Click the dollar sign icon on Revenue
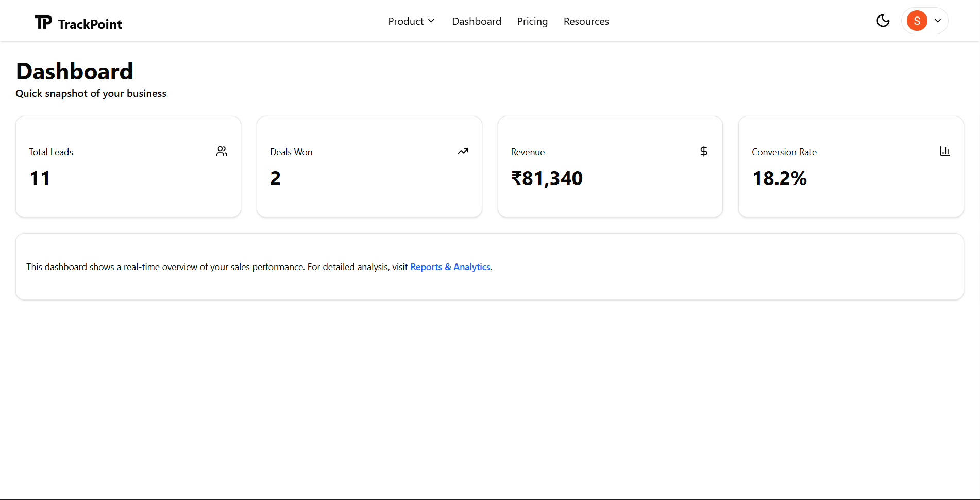The image size is (980, 500). pyautogui.click(x=703, y=152)
